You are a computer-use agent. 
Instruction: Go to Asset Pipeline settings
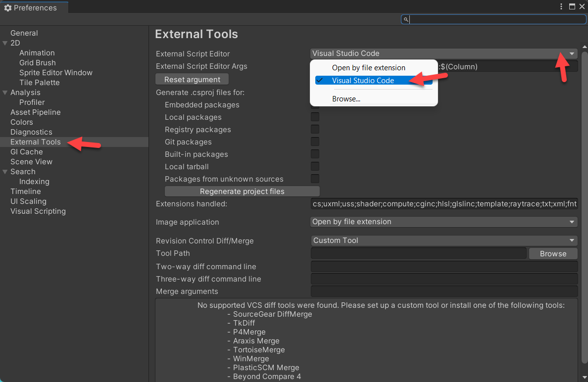pos(36,112)
